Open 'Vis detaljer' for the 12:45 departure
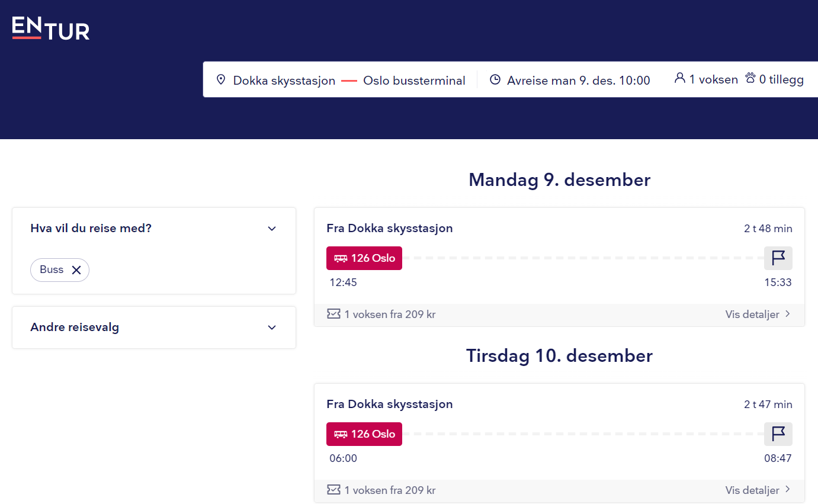Screen dimensions: 818x504 (758, 314)
